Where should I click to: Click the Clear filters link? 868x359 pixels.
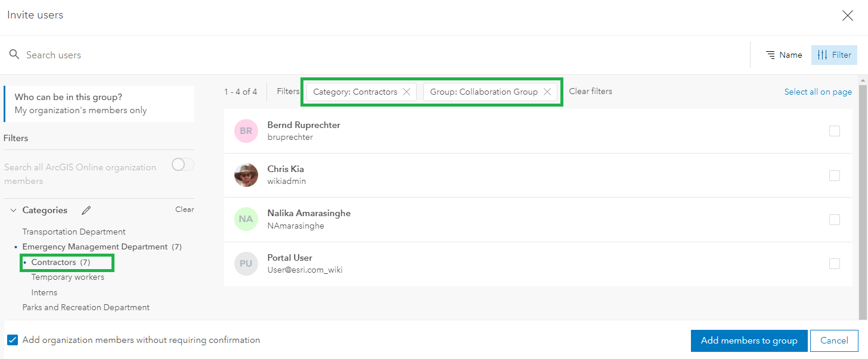pyautogui.click(x=590, y=91)
